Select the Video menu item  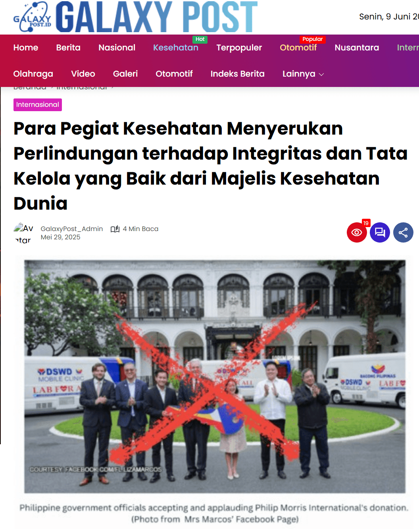83,74
